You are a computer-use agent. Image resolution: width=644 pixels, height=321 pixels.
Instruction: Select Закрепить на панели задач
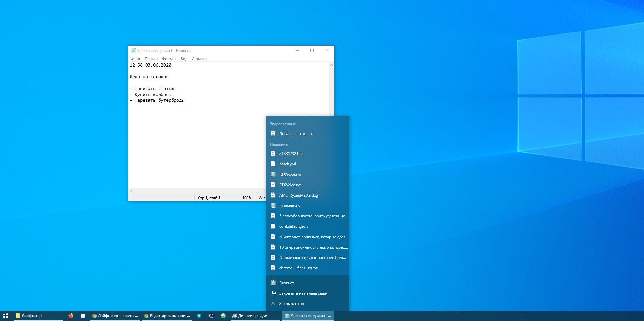point(303,293)
